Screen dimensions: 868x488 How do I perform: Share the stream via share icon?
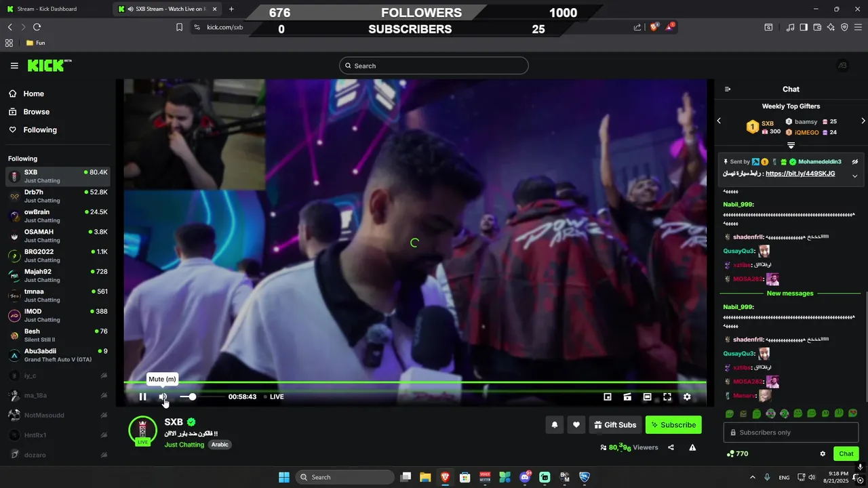point(671,447)
